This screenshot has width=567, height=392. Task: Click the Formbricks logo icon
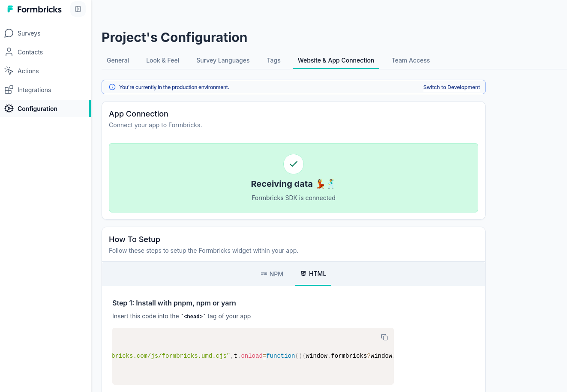(10, 9)
